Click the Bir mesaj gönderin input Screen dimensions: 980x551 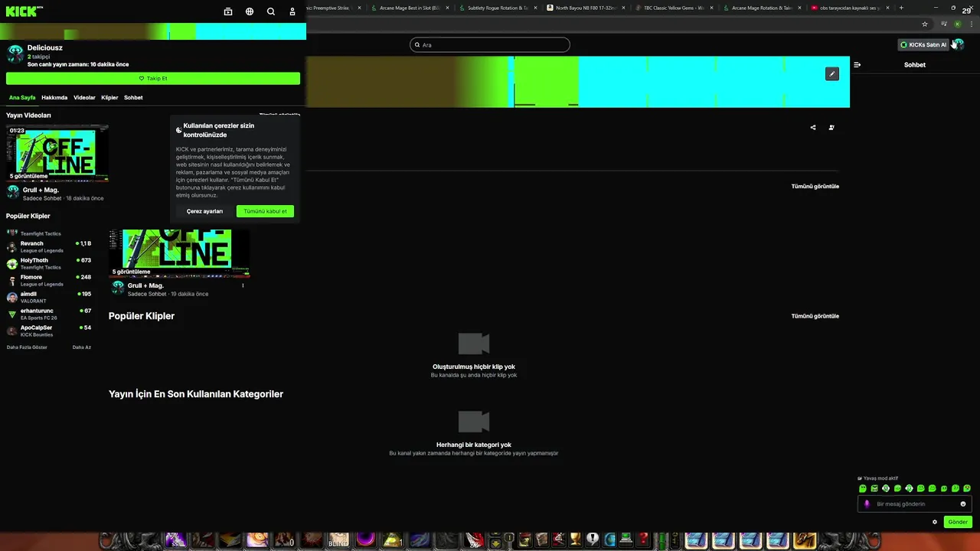[x=915, y=504]
